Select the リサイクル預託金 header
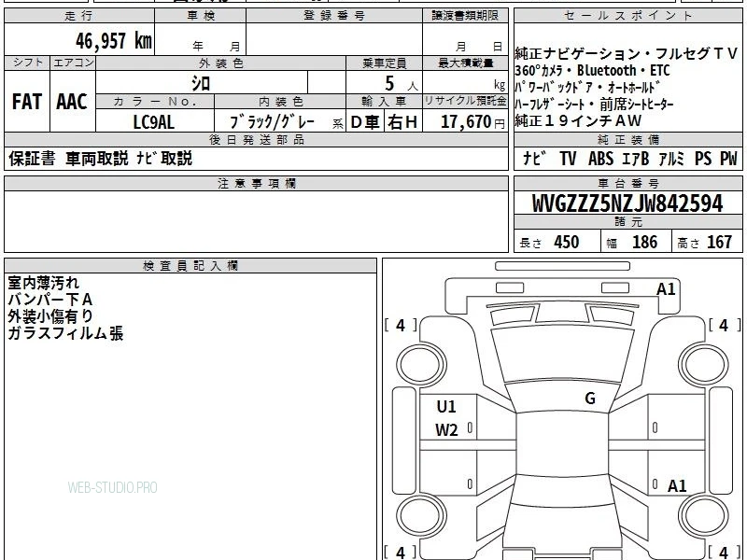The image size is (747, 560). 465,102
